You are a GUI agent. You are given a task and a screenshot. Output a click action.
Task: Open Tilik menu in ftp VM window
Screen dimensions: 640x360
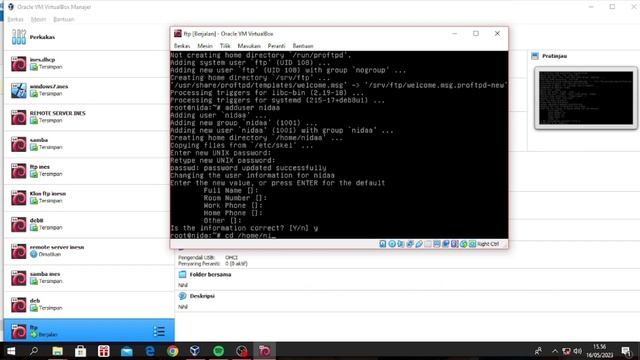(225, 46)
